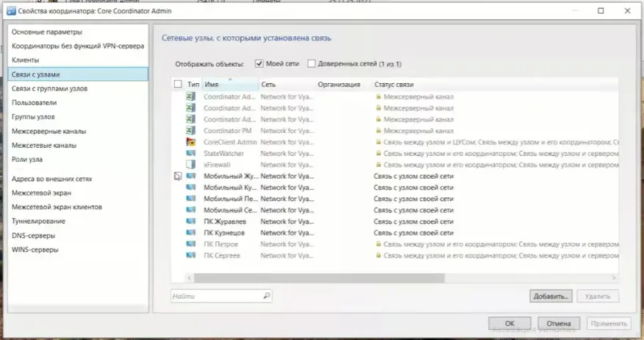
Task: Click the magnifier icon in Найти field
Action: click(267, 296)
